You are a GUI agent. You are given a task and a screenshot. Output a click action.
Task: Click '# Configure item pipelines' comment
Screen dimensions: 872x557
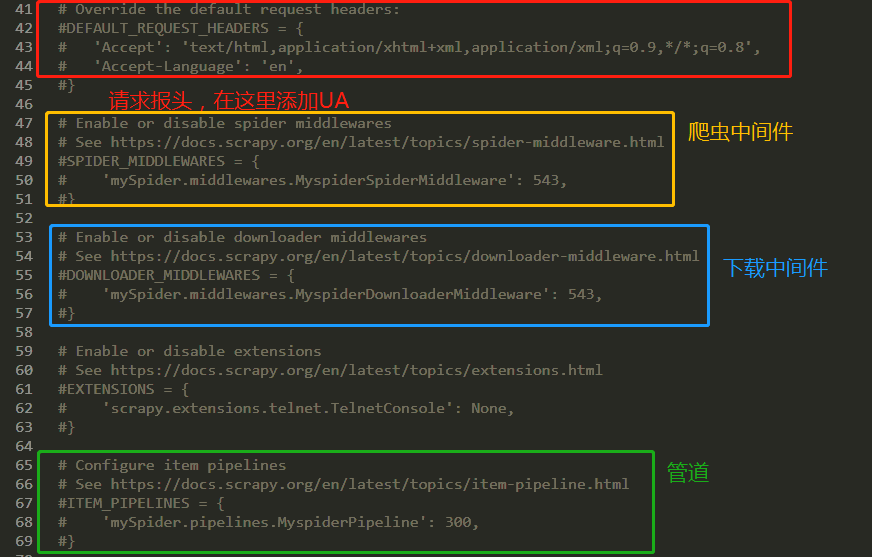[x=172, y=465]
